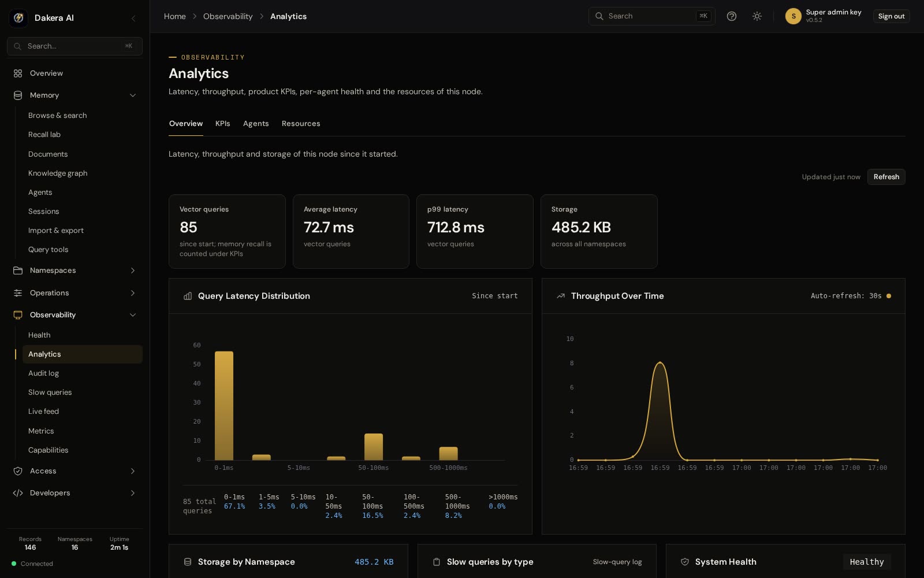Click the Developers code-brackets icon
Screen dimensions: 924x578
pyautogui.click(x=18, y=493)
